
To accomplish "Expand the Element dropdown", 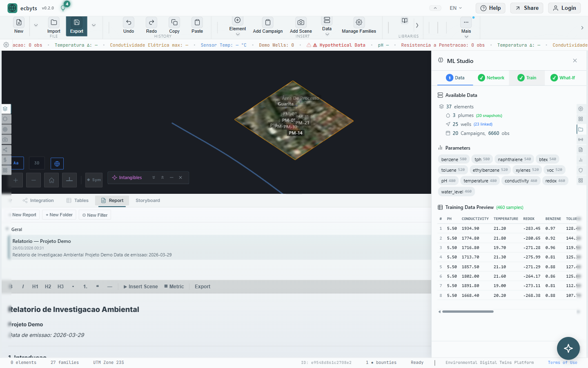I will pos(238,34).
